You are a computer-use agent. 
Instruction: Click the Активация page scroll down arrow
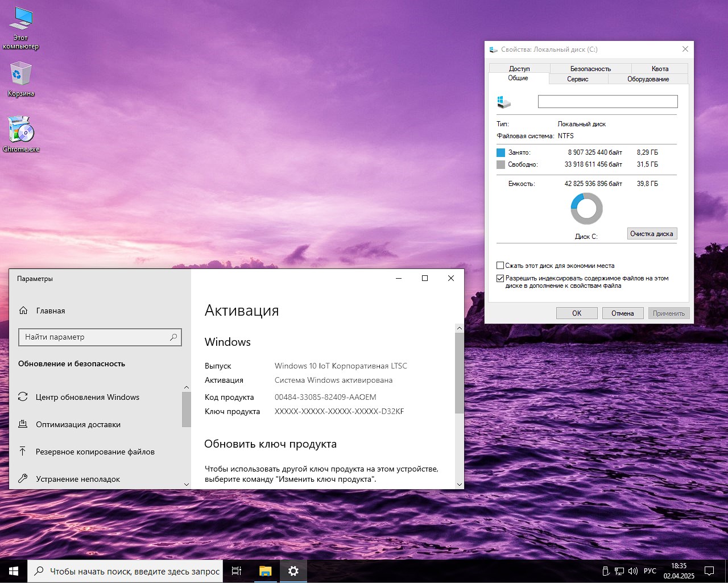pos(460,484)
